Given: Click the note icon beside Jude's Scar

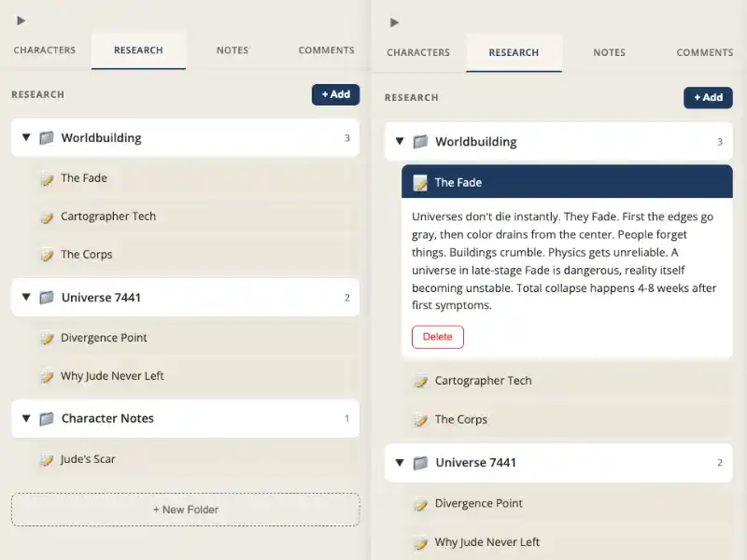Looking at the screenshot, I should point(47,459).
